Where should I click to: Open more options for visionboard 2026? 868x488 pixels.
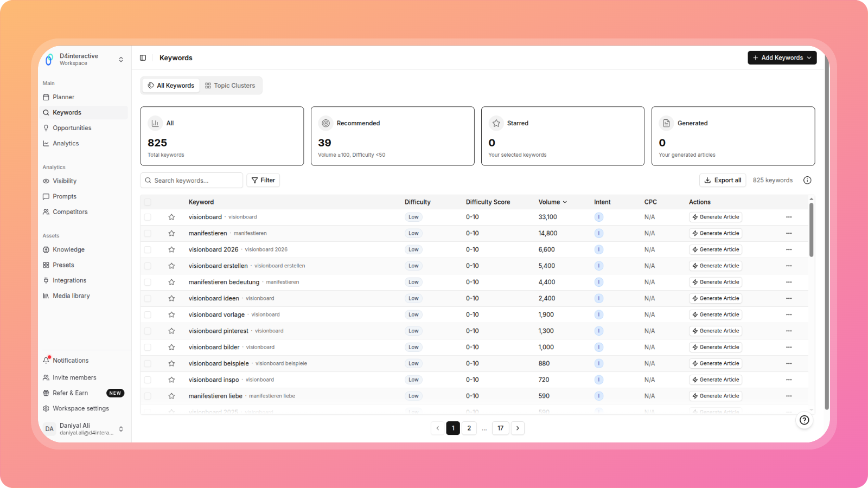(789, 249)
